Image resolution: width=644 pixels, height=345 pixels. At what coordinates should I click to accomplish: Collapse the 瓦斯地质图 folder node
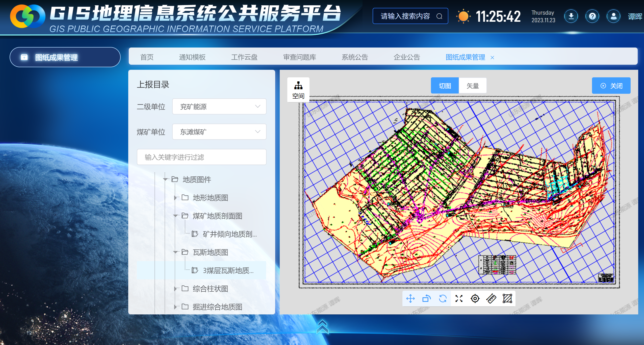point(175,252)
